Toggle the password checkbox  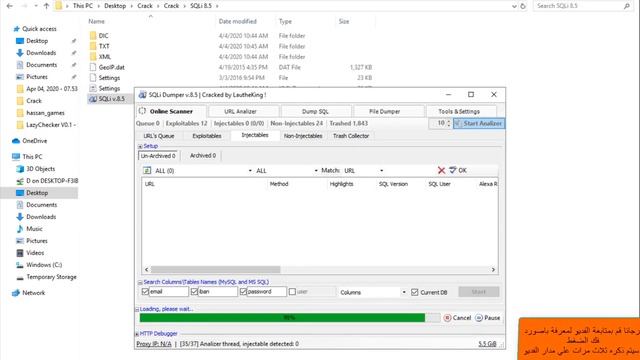(243, 291)
